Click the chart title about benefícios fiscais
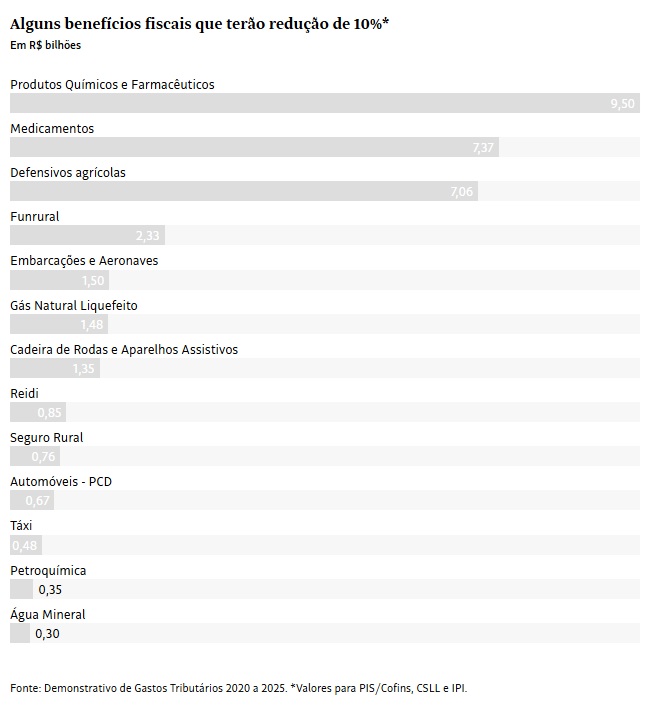This screenshot has width=654, height=705. pos(199,24)
